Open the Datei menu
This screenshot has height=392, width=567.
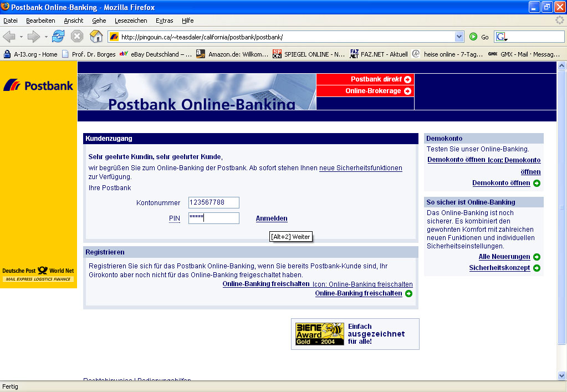pyautogui.click(x=11, y=21)
